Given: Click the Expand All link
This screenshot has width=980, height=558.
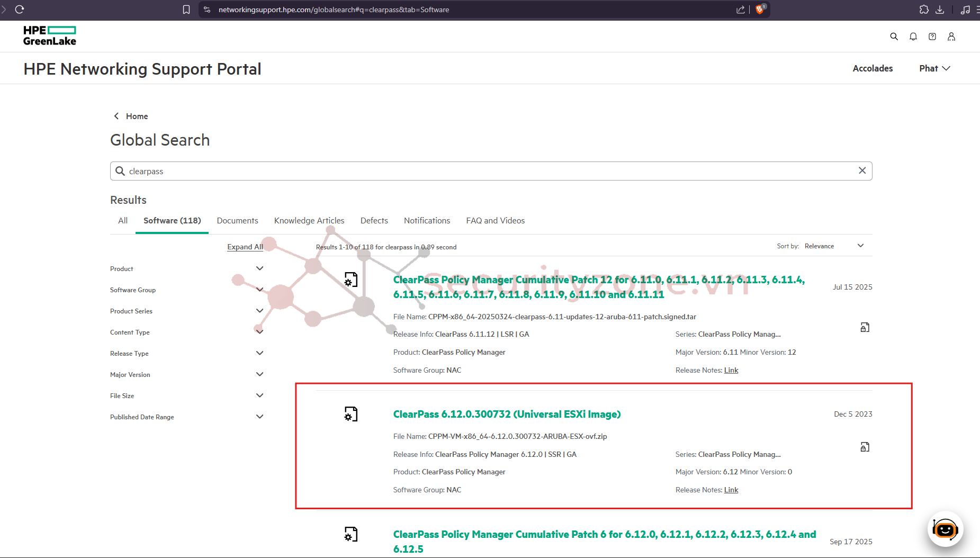Looking at the screenshot, I should click(x=245, y=247).
